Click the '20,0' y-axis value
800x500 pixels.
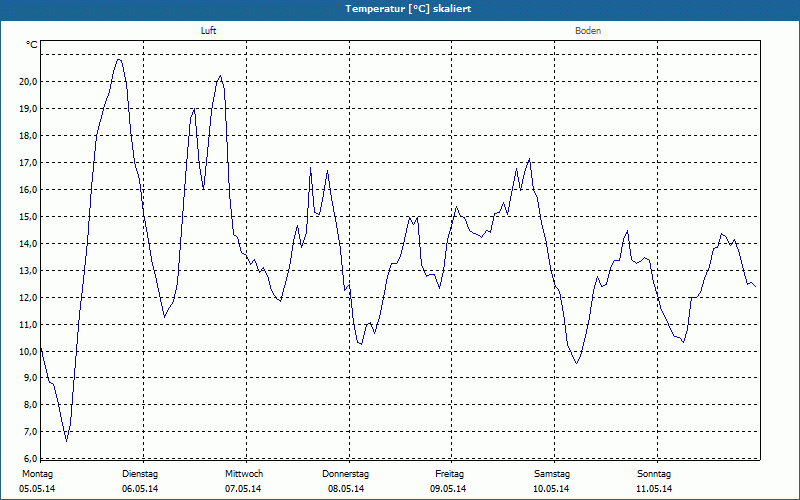[x=28, y=82]
